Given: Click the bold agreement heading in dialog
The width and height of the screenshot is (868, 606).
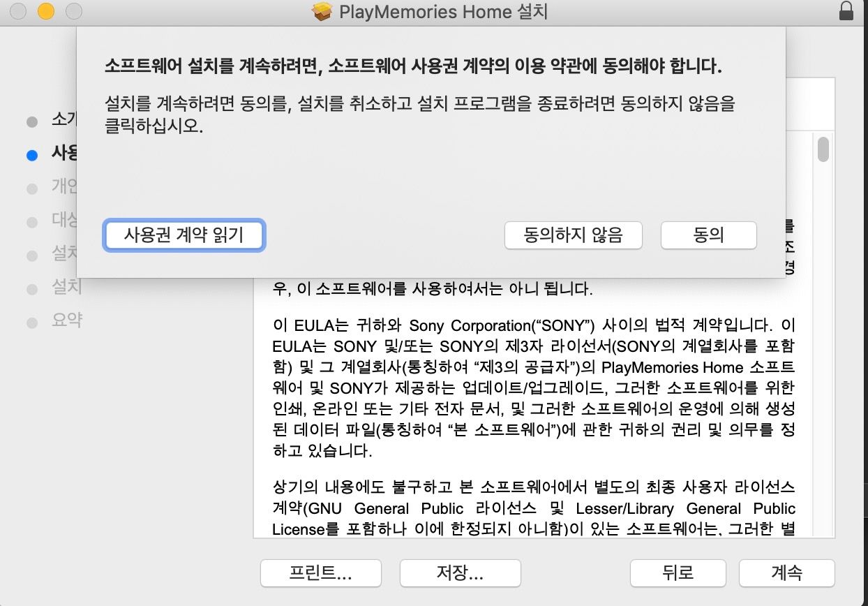Looking at the screenshot, I should point(413,67).
